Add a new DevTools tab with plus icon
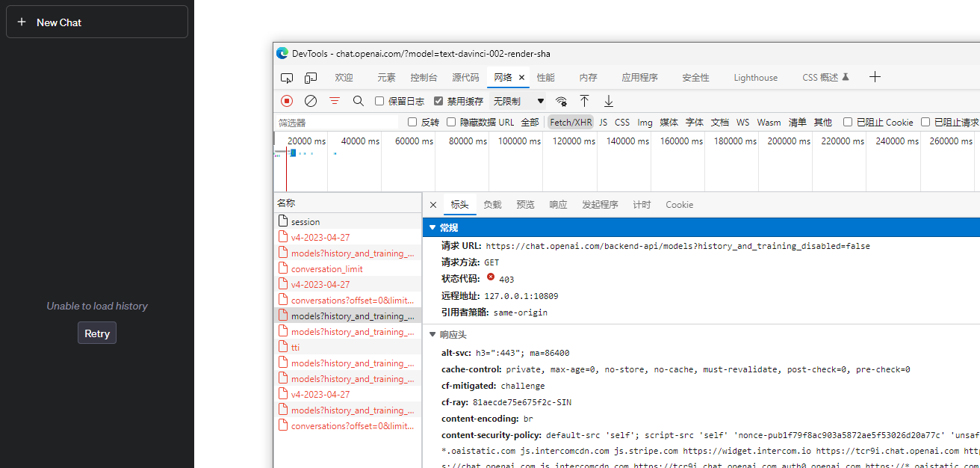Image resolution: width=980 pixels, height=468 pixels. (x=875, y=77)
